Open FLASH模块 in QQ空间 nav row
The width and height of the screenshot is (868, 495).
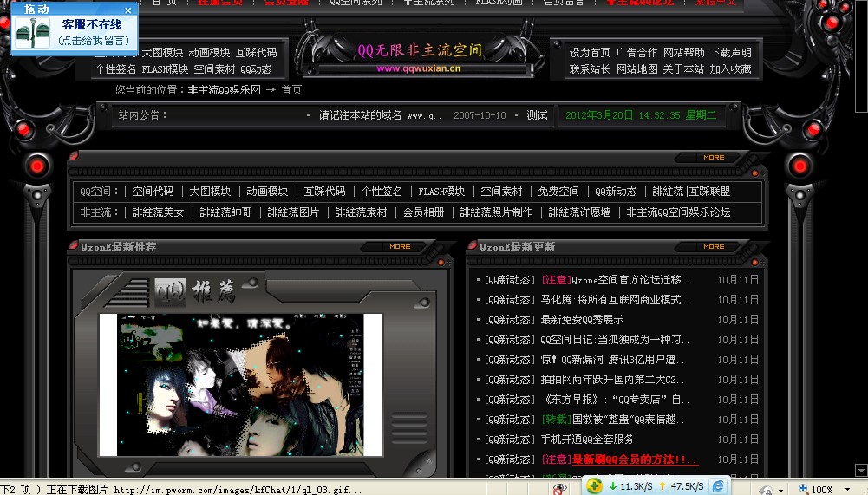click(441, 191)
